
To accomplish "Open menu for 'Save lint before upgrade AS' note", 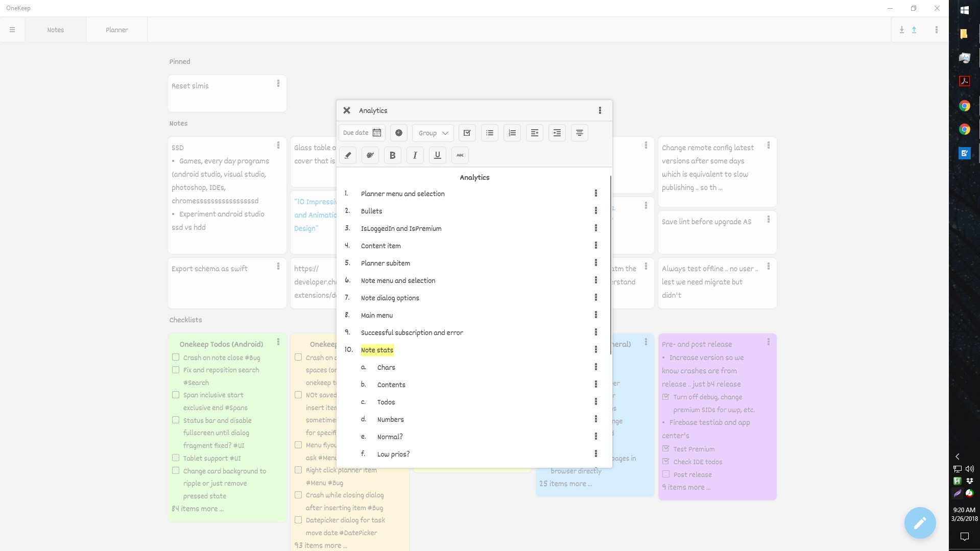I will tap(769, 219).
